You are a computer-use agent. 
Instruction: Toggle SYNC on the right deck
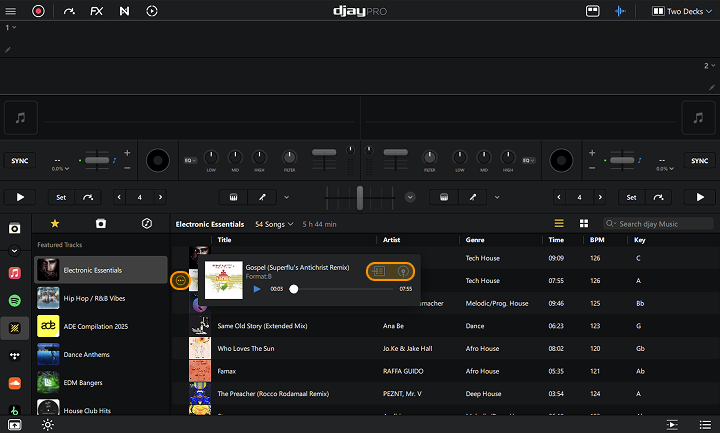tap(699, 161)
